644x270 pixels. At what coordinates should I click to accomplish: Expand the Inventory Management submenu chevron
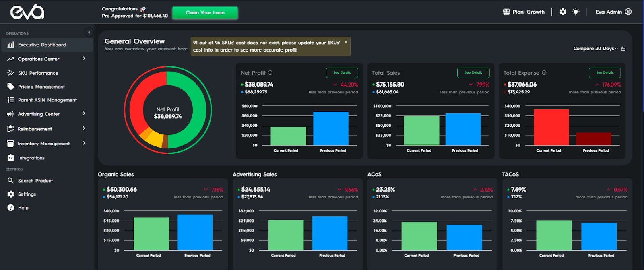[84, 143]
